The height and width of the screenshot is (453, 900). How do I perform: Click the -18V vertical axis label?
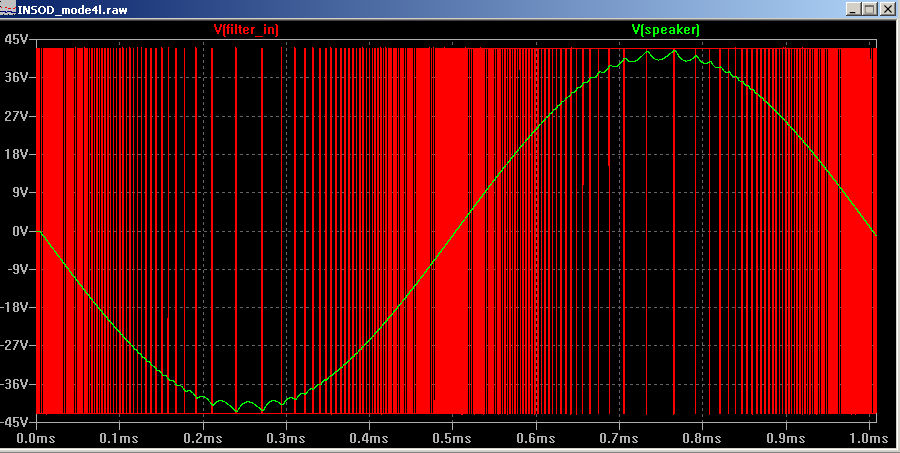(x=14, y=307)
